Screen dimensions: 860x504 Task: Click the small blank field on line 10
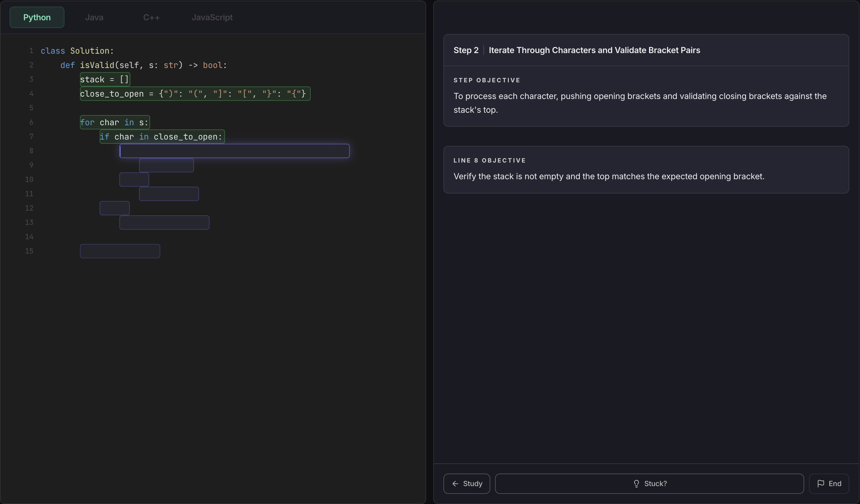pos(134,179)
